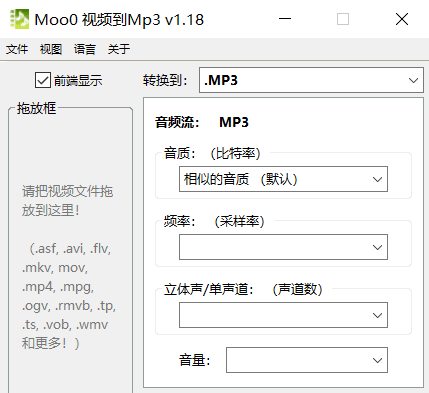429x393 pixels.
Task: Click the 转换到: label
Action: click(x=165, y=80)
